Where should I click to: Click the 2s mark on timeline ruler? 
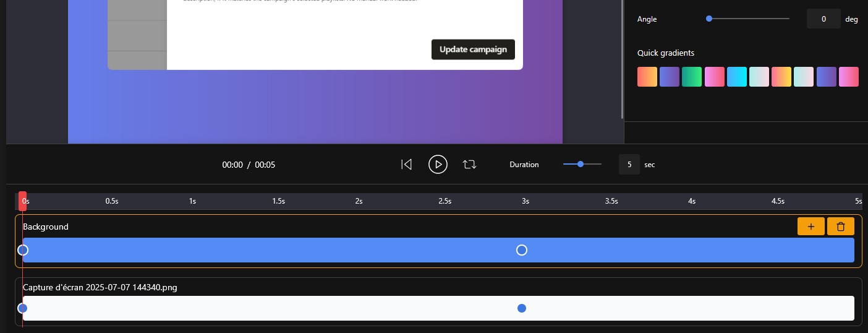coord(359,201)
